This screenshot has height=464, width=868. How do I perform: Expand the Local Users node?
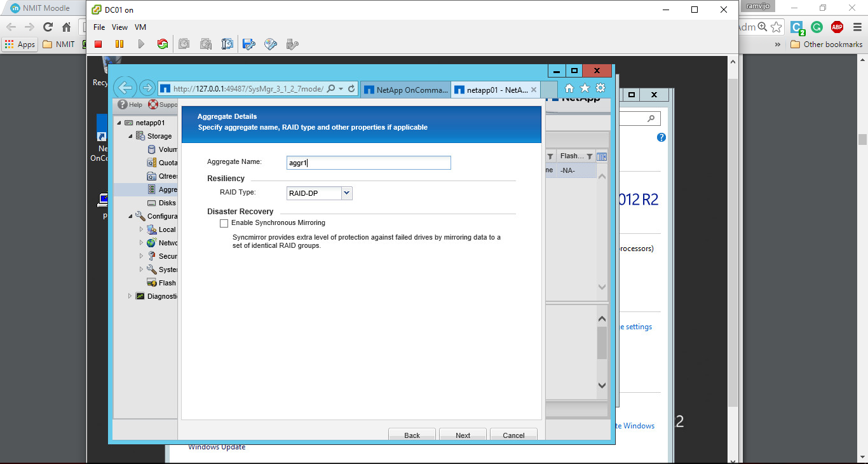pyautogui.click(x=142, y=229)
